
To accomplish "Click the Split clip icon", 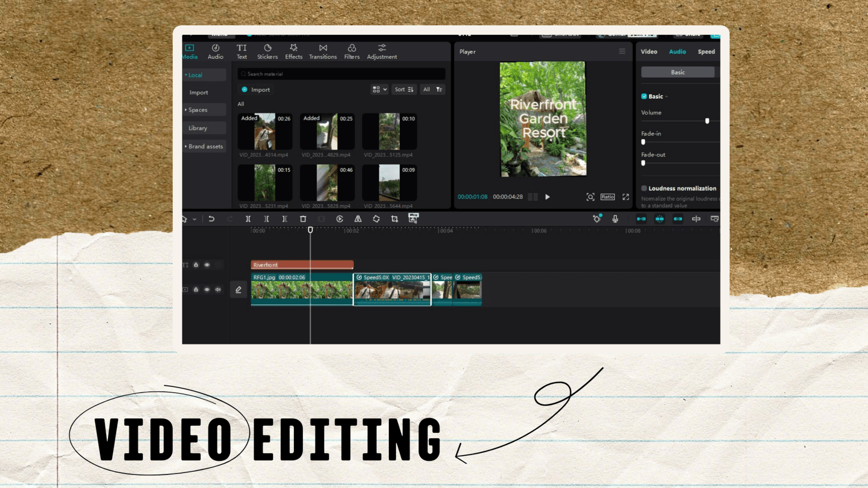I will click(248, 219).
